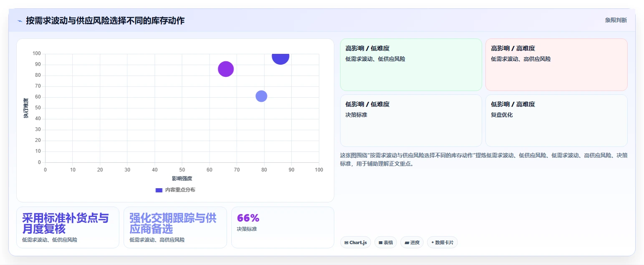Viewport: 644px width, 265px height.
Task: Click the 表格 tag
Action: click(x=386, y=242)
